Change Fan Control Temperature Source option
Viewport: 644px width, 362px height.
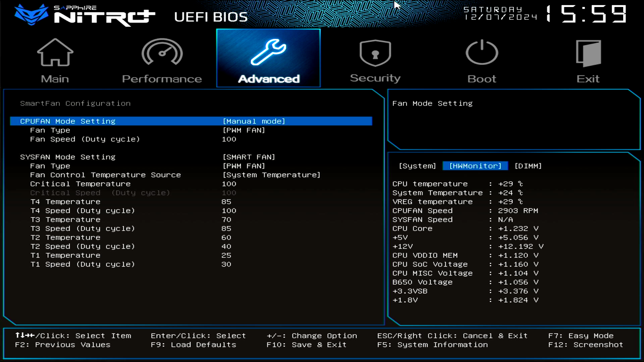click(271, 175)
